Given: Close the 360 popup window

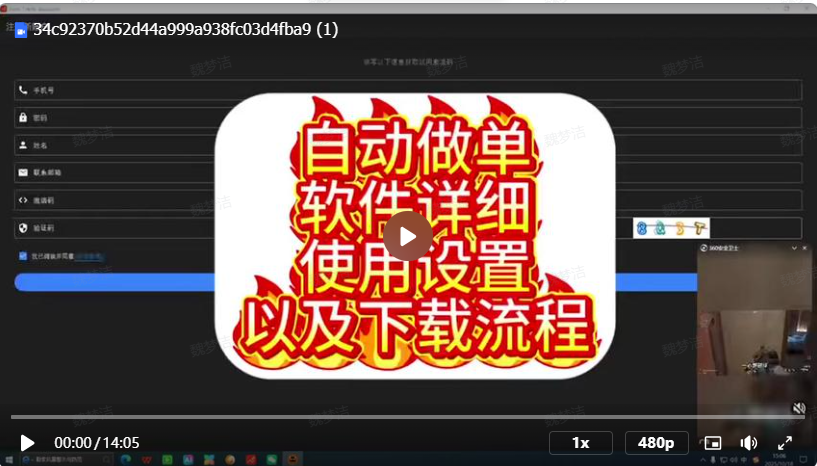Looking at the screenshot, I should (804, 247).
